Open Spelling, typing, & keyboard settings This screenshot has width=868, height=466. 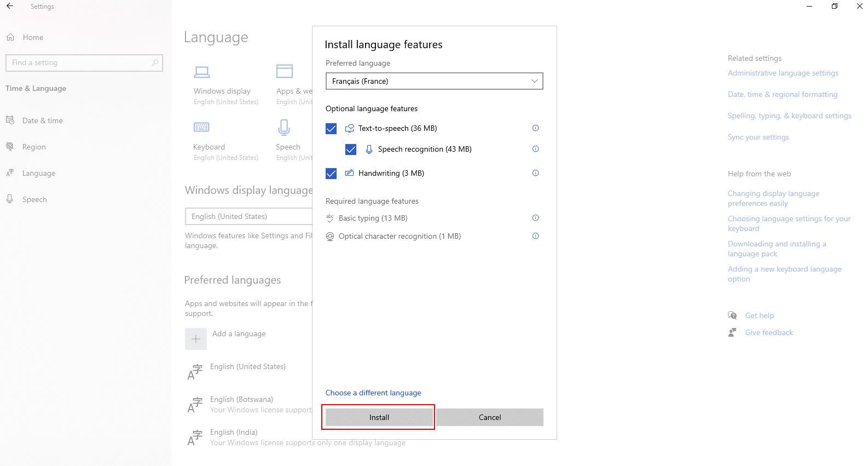(790, 116)
